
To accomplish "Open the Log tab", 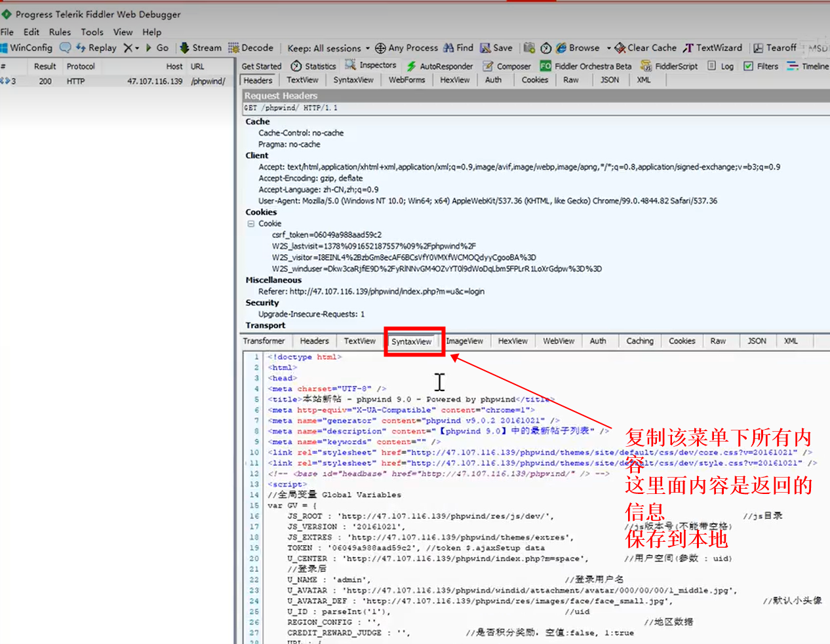I will pyautogui.click(x=721, y=66).
